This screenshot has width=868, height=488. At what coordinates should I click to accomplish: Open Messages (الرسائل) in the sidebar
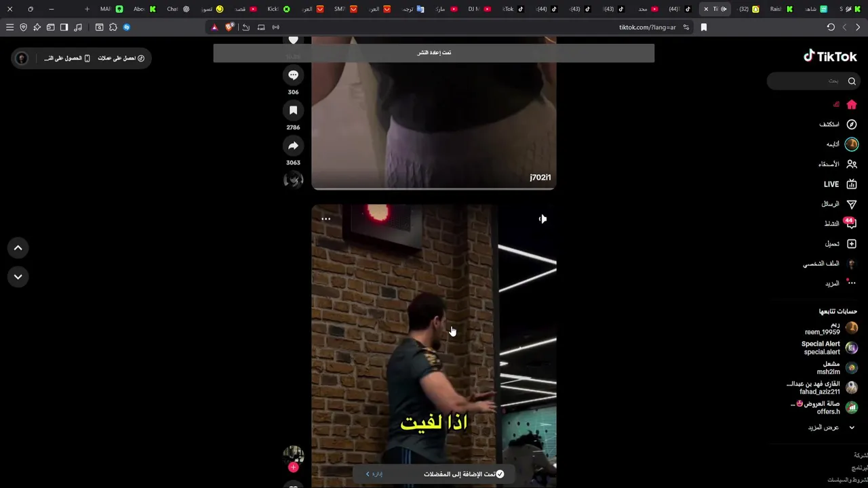click(839, 204)
